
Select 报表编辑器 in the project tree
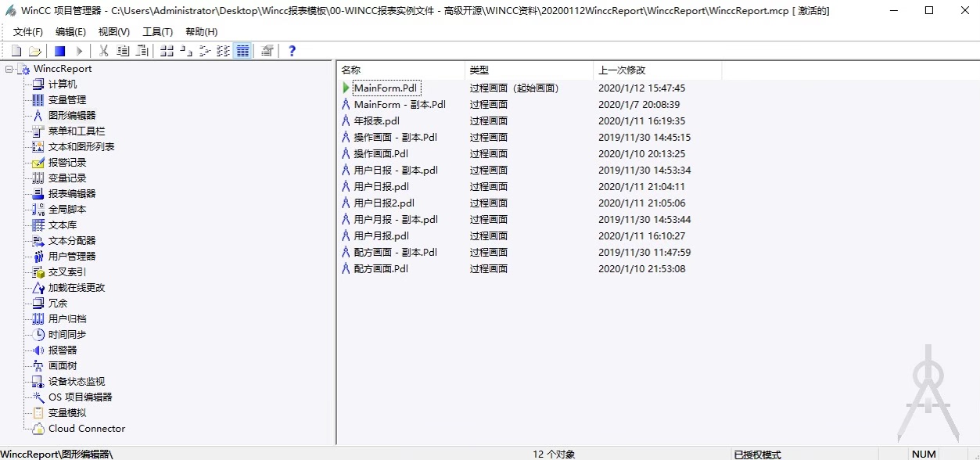[72, 194]
